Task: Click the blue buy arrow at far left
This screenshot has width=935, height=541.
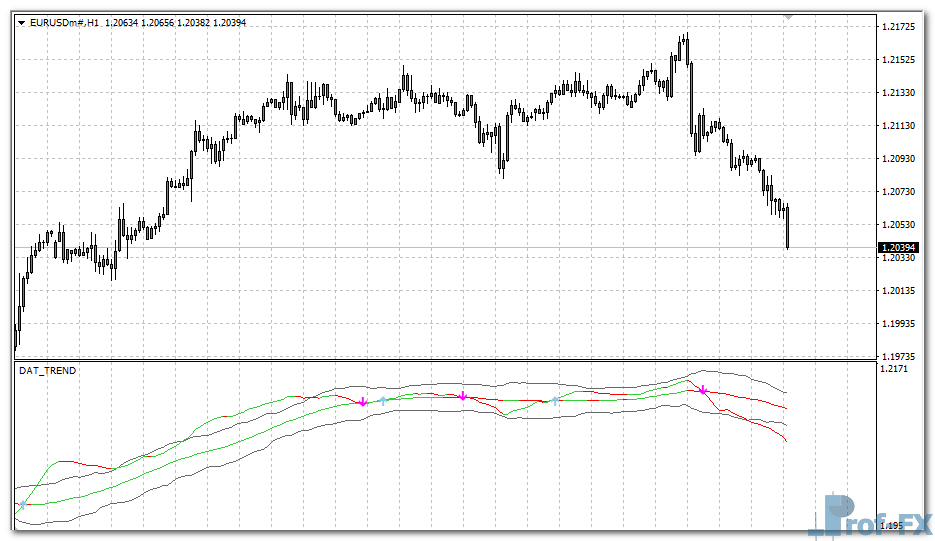Action: point(22,507)
